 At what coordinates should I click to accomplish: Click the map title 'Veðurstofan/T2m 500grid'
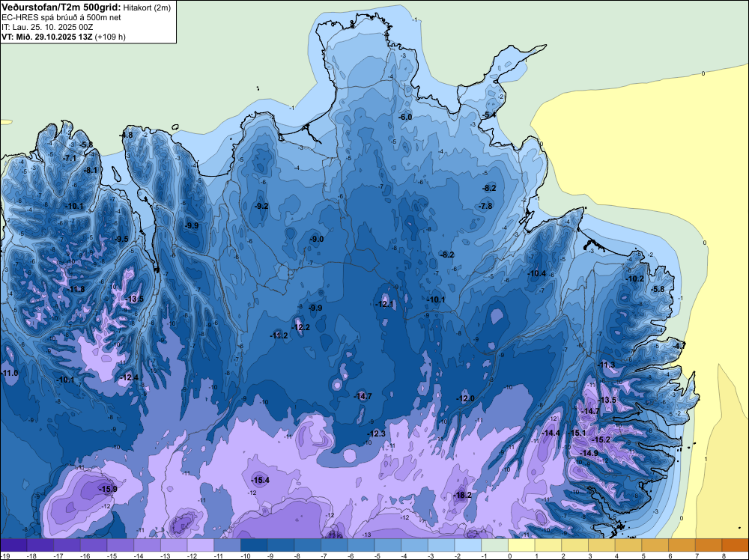click(60, 7)
